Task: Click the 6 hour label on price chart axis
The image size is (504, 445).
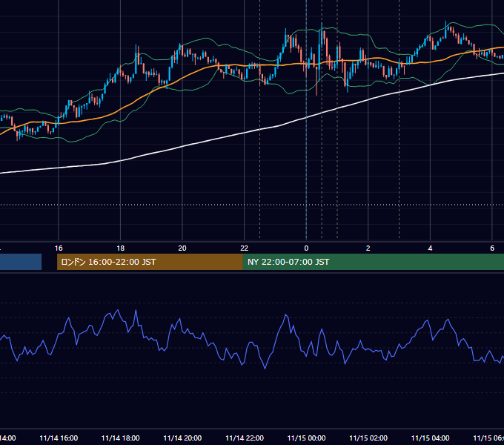Action: (x=492, y=248)
